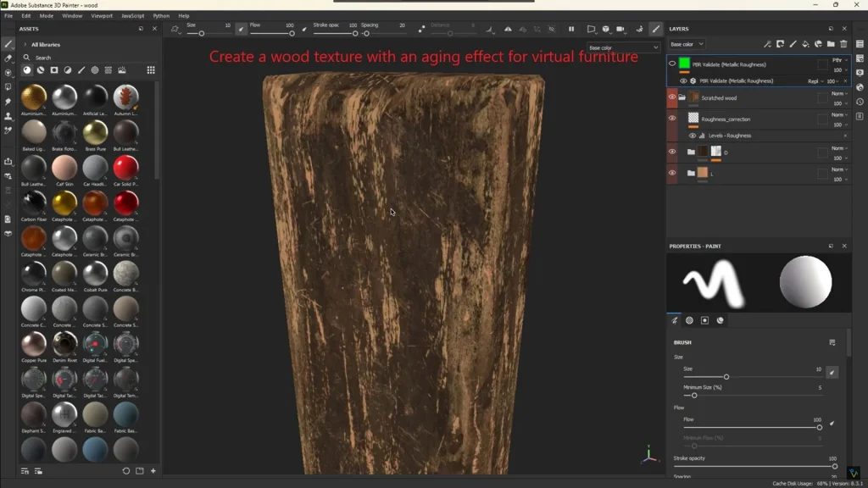The image size is (868, 488).
Task: Select the Polygon fill tool
Action: [8, 87]
